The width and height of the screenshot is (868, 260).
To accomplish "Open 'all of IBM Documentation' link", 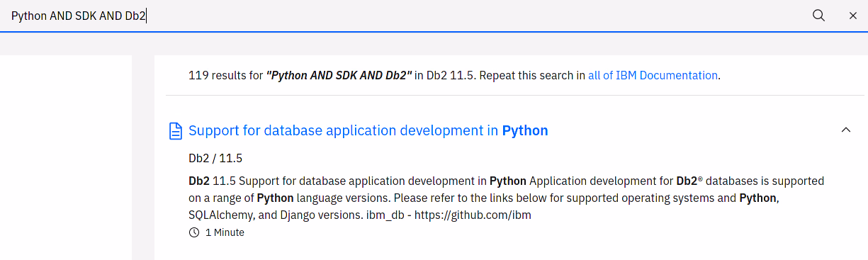I will coord(653,75).
